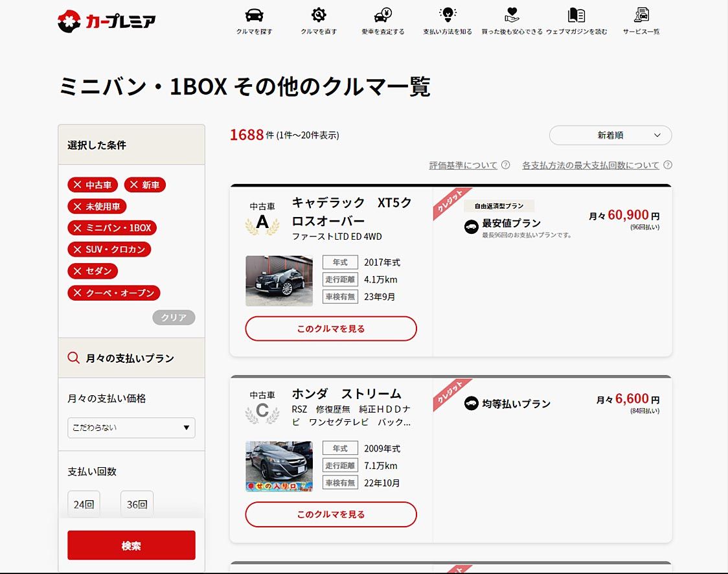
Task: Open 買った後も安心できる heart icon
Action: [512, 16]
